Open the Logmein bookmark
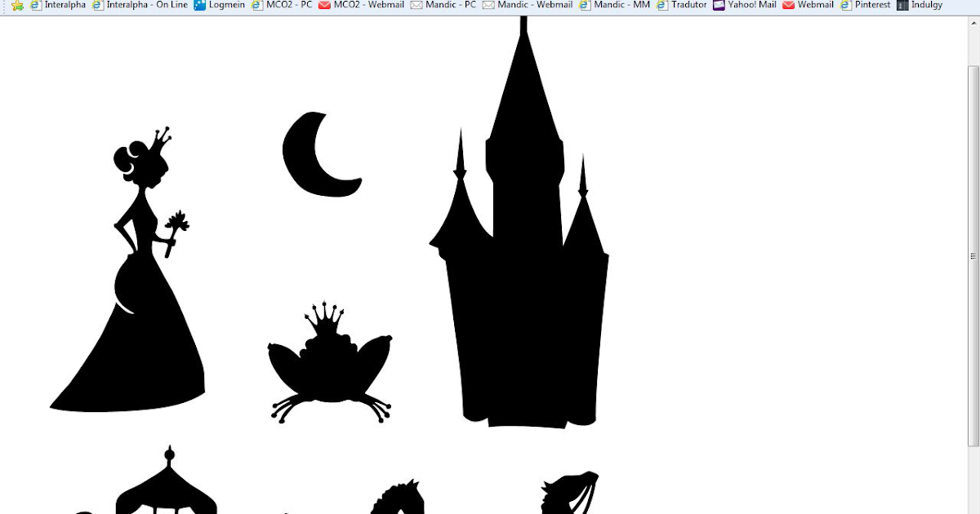The width and height of the screenshot is (980, 514). [220, 5]
